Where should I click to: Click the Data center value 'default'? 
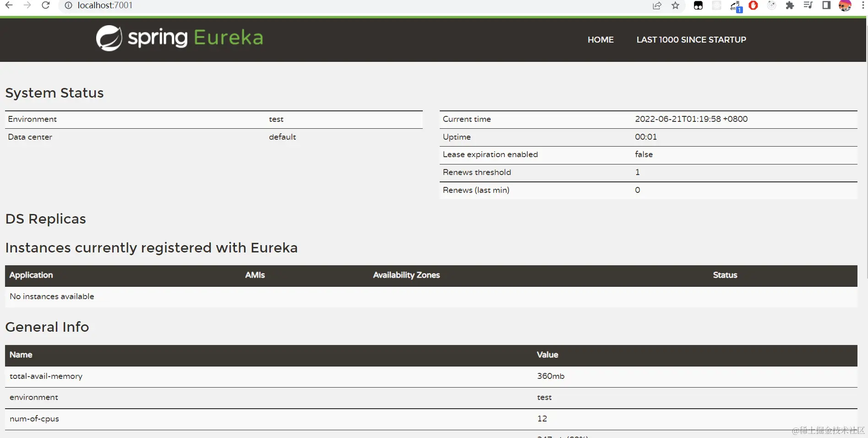tap(282, 137)
